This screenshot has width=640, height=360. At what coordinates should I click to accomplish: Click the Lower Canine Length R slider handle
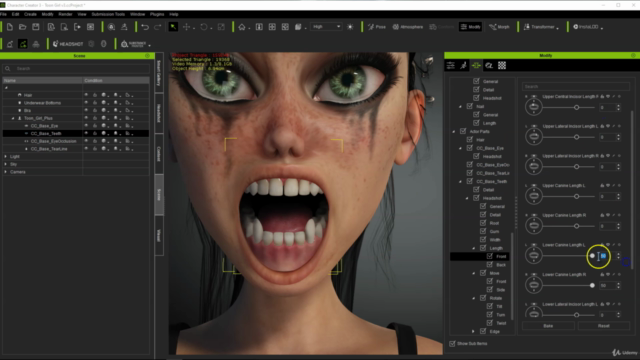point(592,285)
